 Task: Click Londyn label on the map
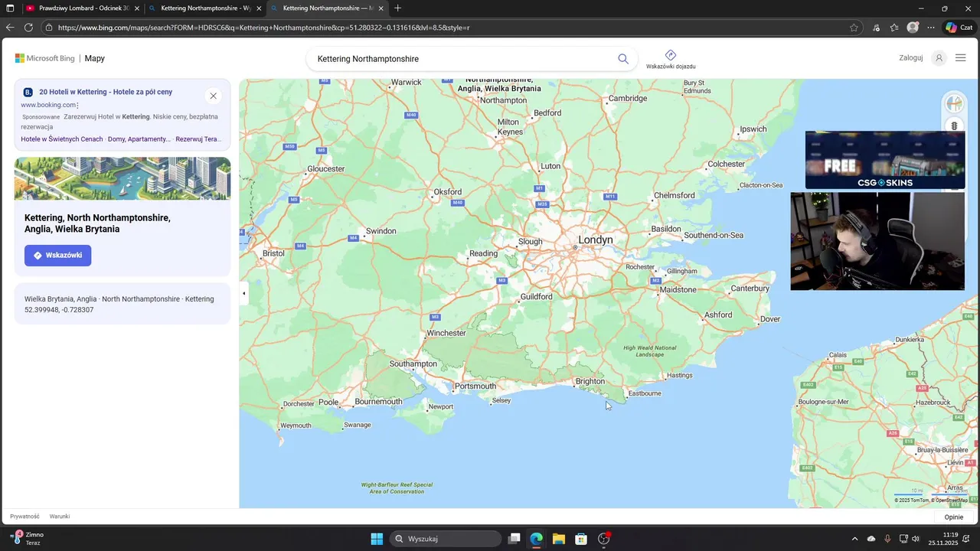pyautogui.click(x=596, y=240)
